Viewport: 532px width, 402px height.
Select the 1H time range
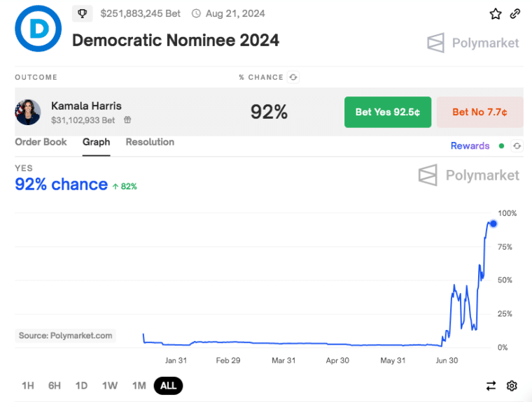[28, 386]
